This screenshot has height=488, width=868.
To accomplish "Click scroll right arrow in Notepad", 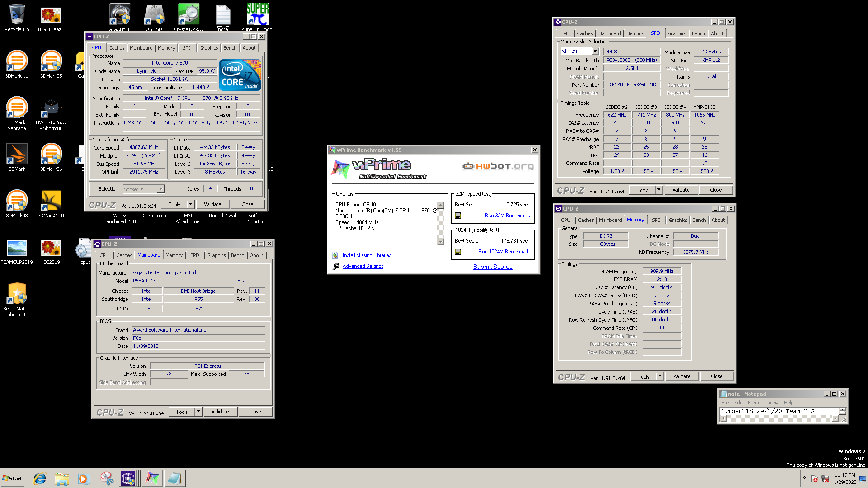I will pyautogui.click(x=835, y=418).
